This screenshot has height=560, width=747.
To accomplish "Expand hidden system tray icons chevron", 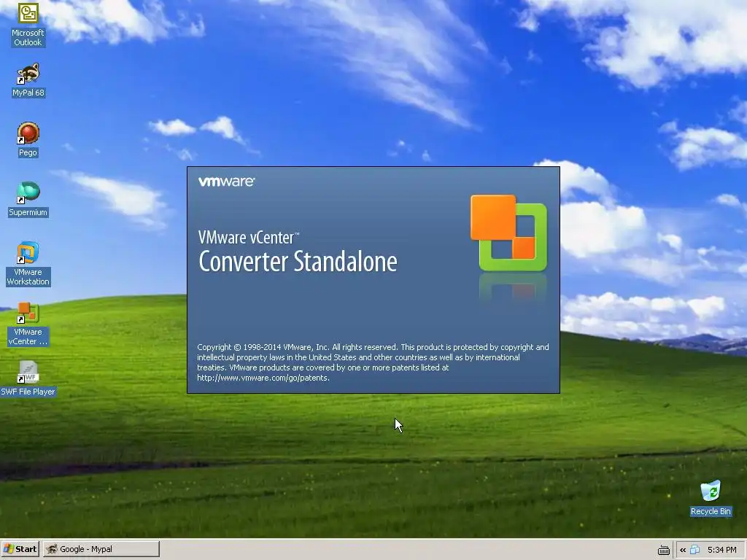I will point(683,550).
